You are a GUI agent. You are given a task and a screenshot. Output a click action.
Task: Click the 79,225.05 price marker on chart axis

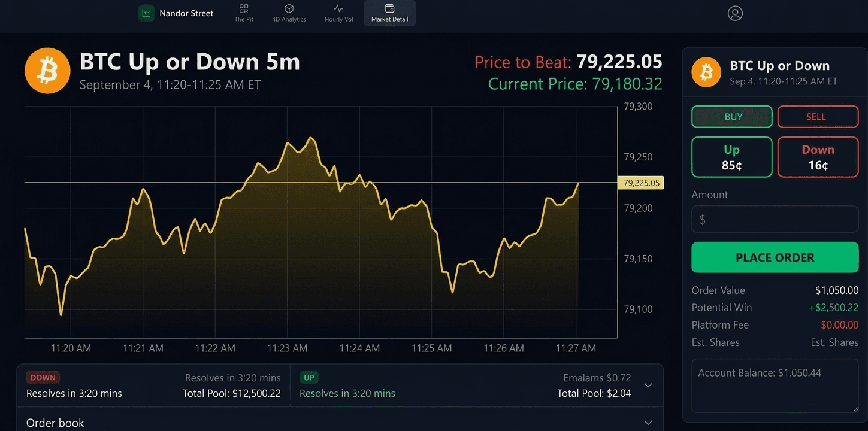(641, 183)
